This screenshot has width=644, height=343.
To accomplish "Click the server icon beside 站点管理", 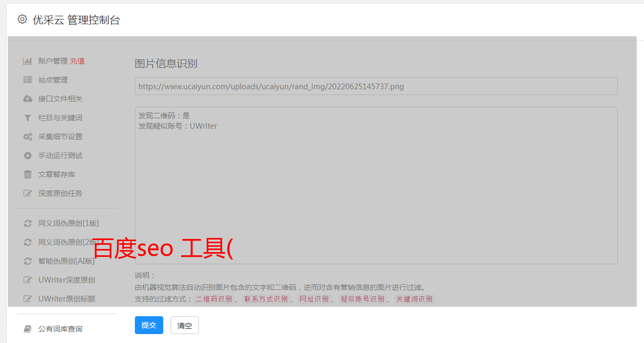I will pyautogui.click(x=27, y=80).
